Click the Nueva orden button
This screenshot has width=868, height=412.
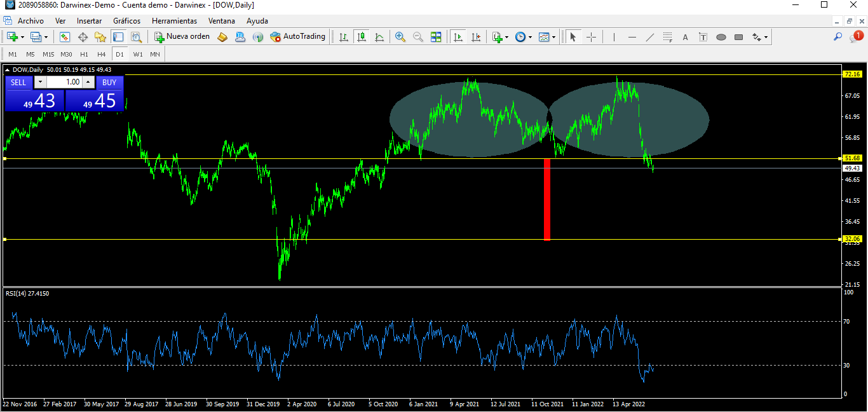point(182,37)
